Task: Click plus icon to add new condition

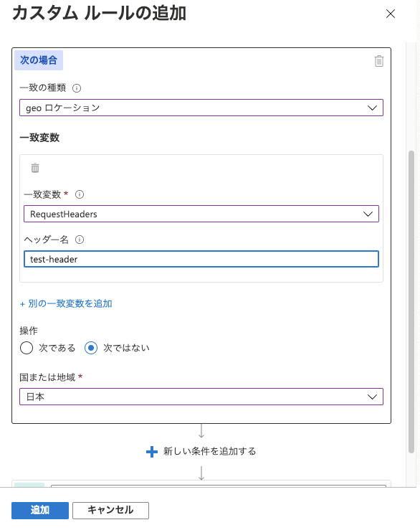Action: [x=152, y=452]
